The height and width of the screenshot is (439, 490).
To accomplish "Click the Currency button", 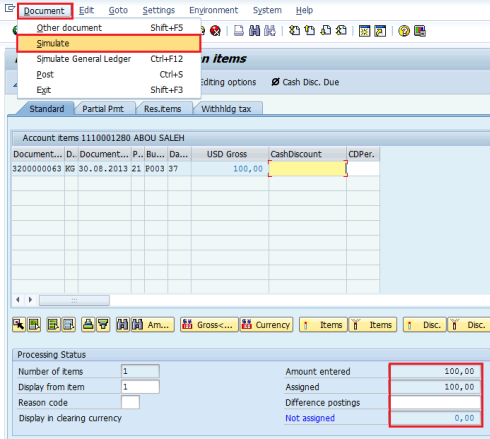I will (266, 324).
